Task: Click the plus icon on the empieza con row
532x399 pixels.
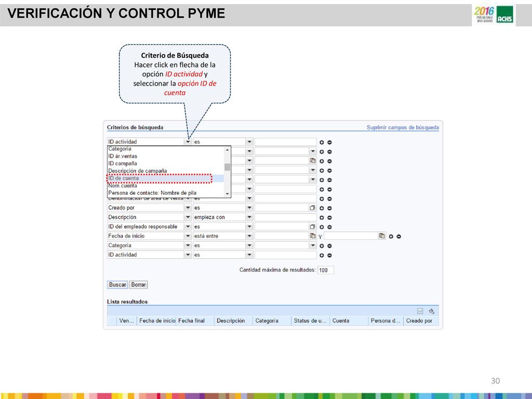Action: [x=322, y=218]
